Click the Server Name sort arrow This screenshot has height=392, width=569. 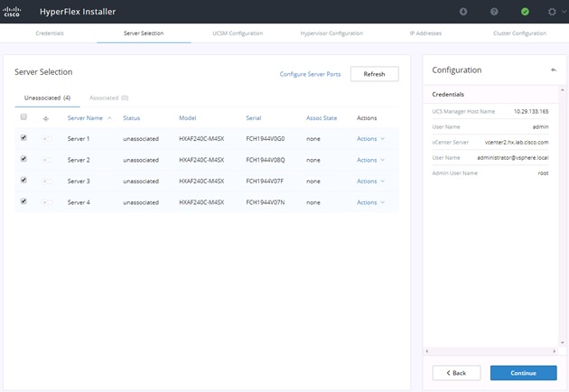[x=109, y=118]
